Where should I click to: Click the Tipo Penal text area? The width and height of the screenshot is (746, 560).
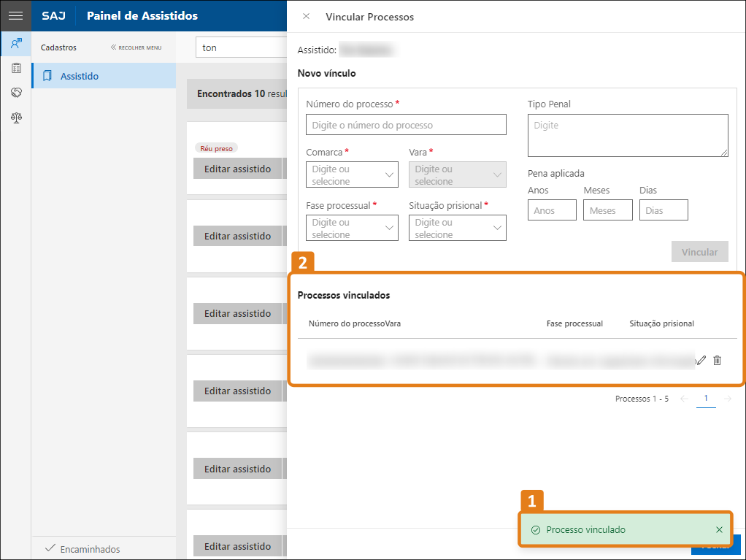point(628,135)
